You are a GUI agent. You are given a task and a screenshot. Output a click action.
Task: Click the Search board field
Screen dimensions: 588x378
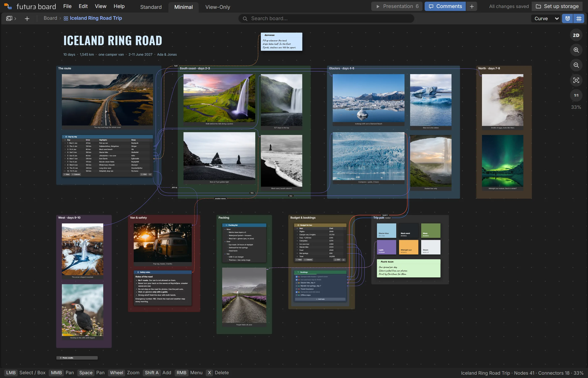[326, 18]
